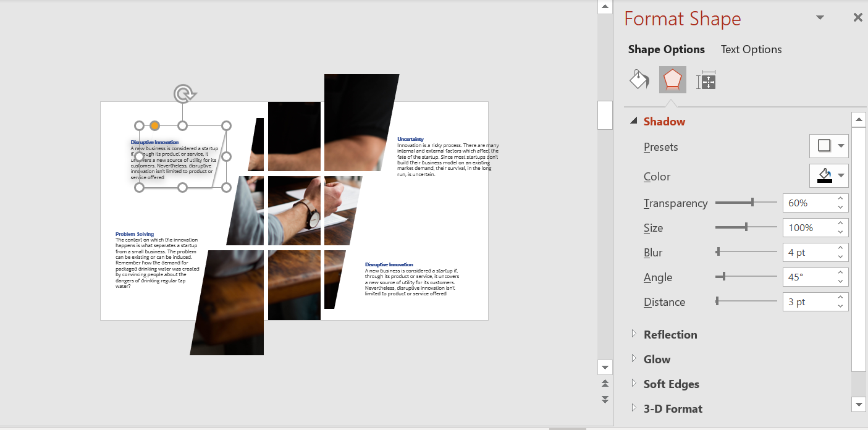Open the Size & Properties icon
Viewport: 868px width, 430px height.
706,80
